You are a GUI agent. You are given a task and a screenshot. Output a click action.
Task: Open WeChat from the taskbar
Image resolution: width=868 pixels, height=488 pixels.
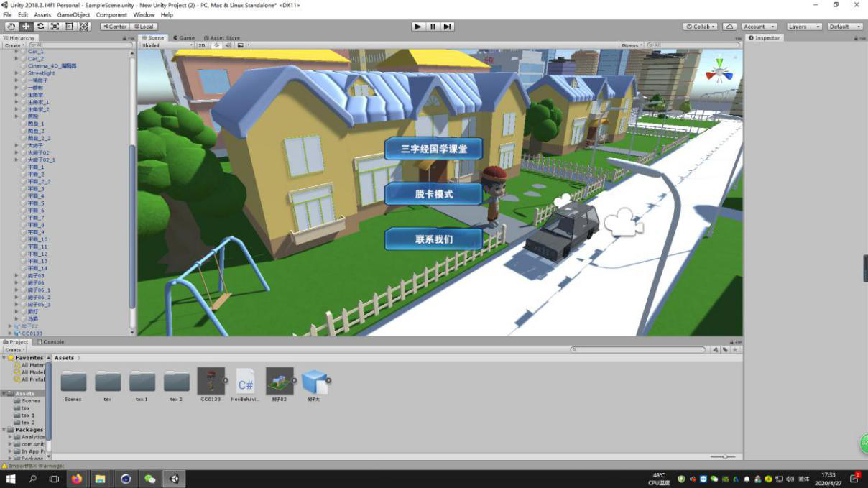(x=149, y=479)
